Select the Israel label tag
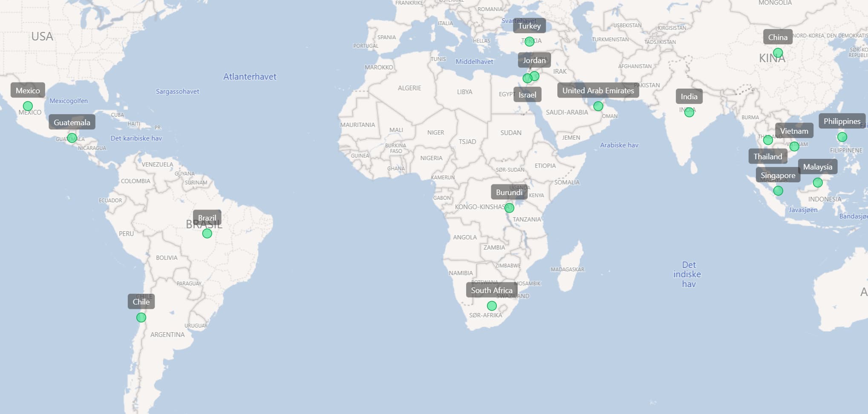The image size is (868, 414). [x=527, y=95]
